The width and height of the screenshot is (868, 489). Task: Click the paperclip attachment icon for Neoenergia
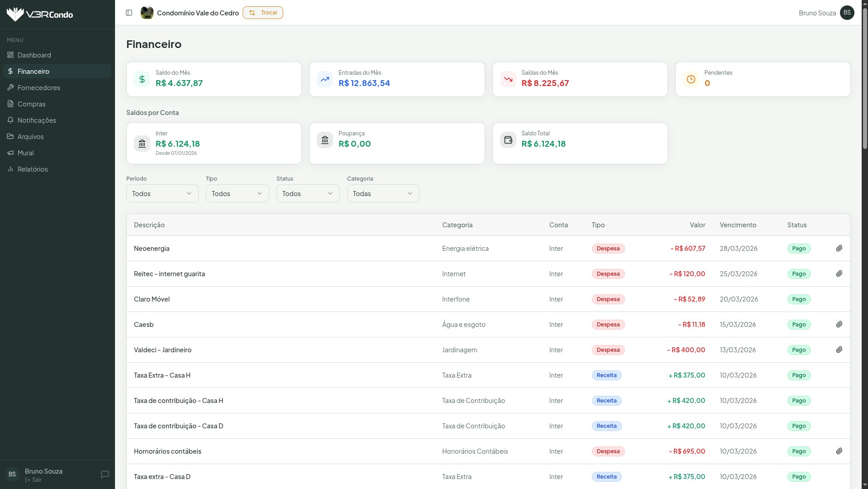(839, 248)
